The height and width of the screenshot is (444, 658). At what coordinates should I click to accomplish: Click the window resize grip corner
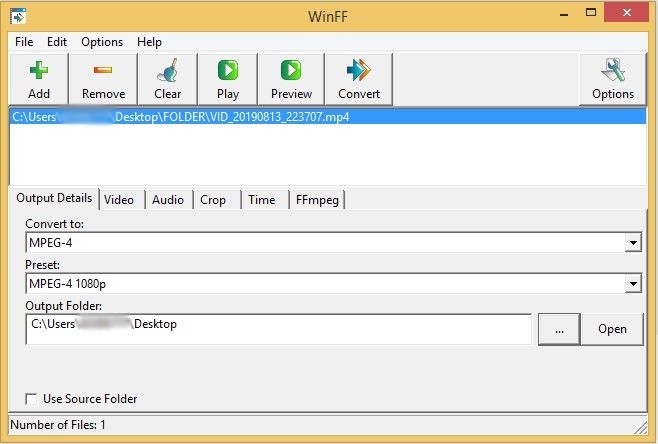(x=641, y=428)
